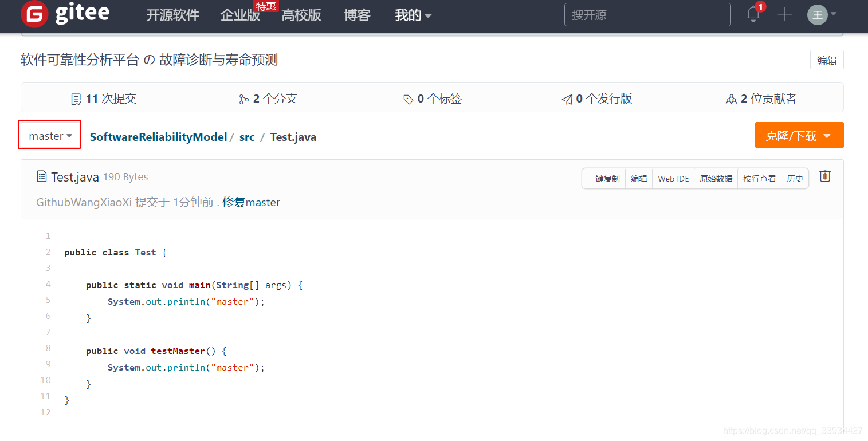Open the master branch dropdown

coord(50,136)
